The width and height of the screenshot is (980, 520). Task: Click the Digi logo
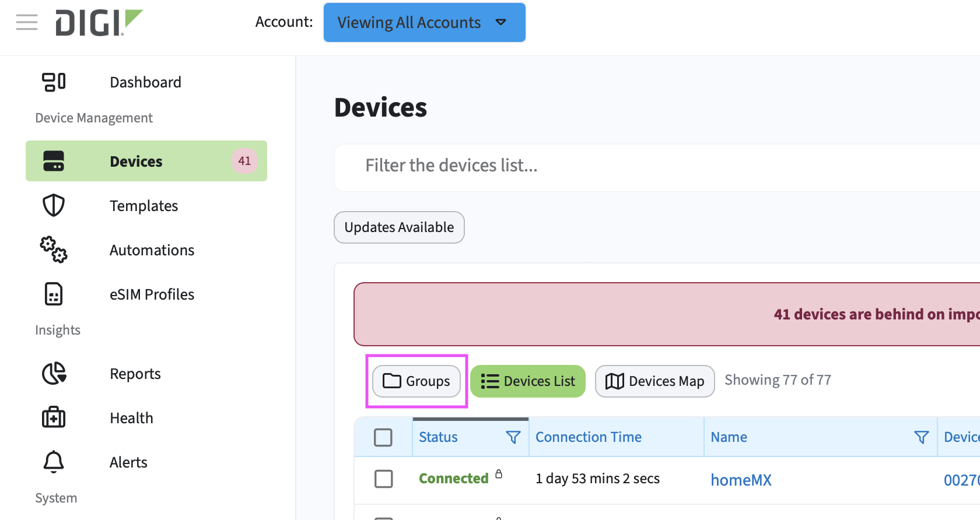(98, 23)
